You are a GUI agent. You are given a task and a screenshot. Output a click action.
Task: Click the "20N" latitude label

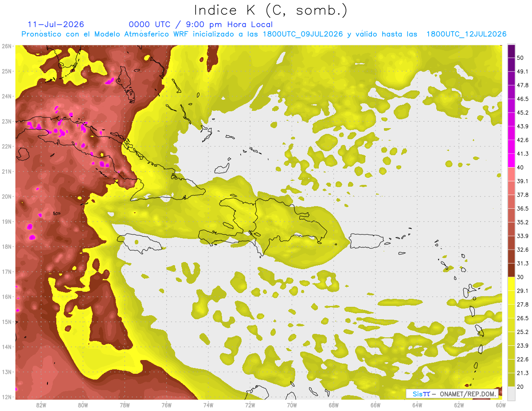point(6,196)
